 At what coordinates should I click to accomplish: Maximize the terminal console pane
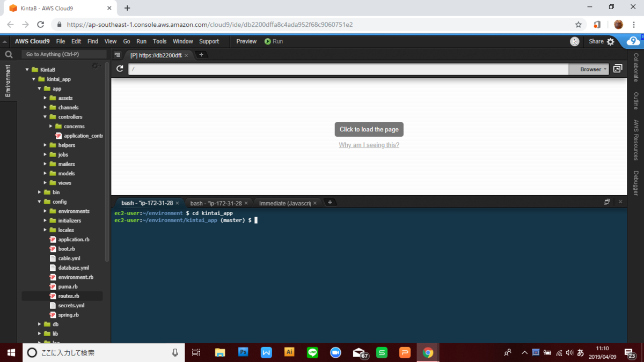coord(606,202)
